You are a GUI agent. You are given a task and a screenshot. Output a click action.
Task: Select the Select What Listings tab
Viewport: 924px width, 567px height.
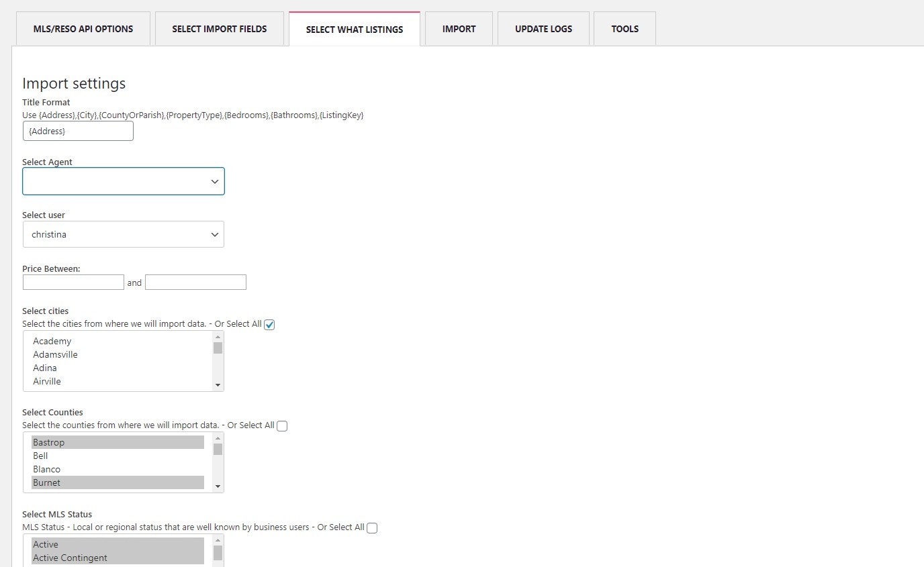click(355, 30)
